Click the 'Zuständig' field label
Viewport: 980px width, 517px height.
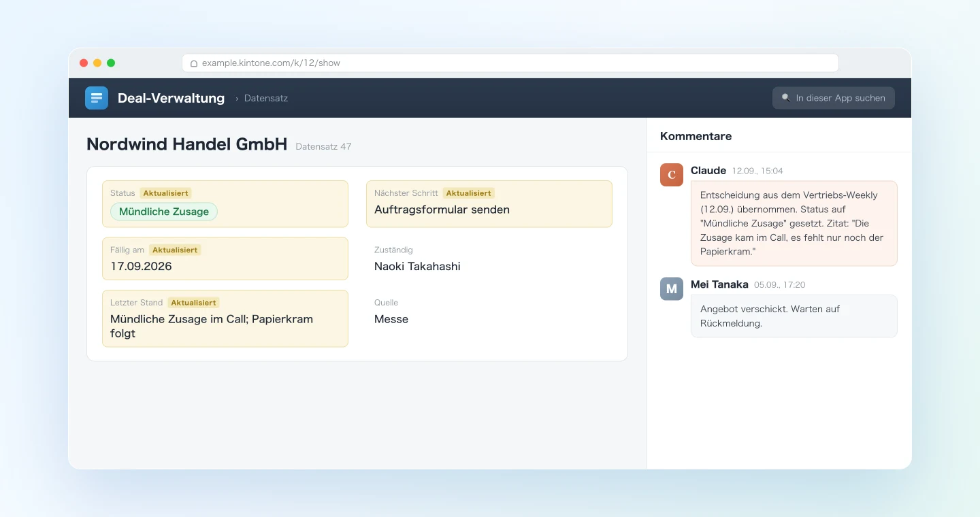coord(393,250)
